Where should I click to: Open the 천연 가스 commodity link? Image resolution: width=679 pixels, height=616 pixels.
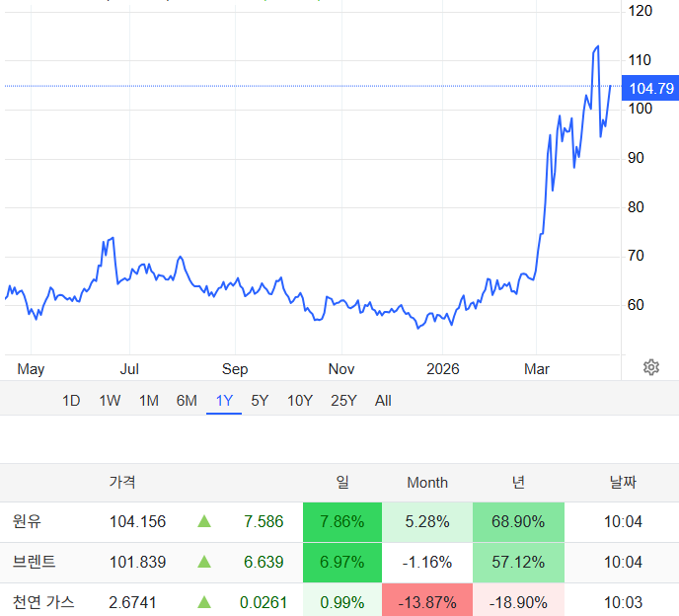pyautogui.click(x=43, y=601)
